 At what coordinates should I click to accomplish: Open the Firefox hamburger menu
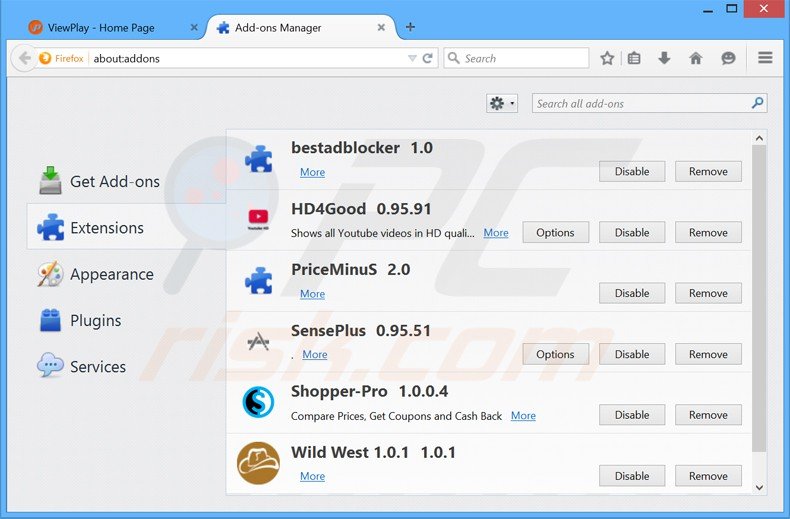tap(765, 58)
